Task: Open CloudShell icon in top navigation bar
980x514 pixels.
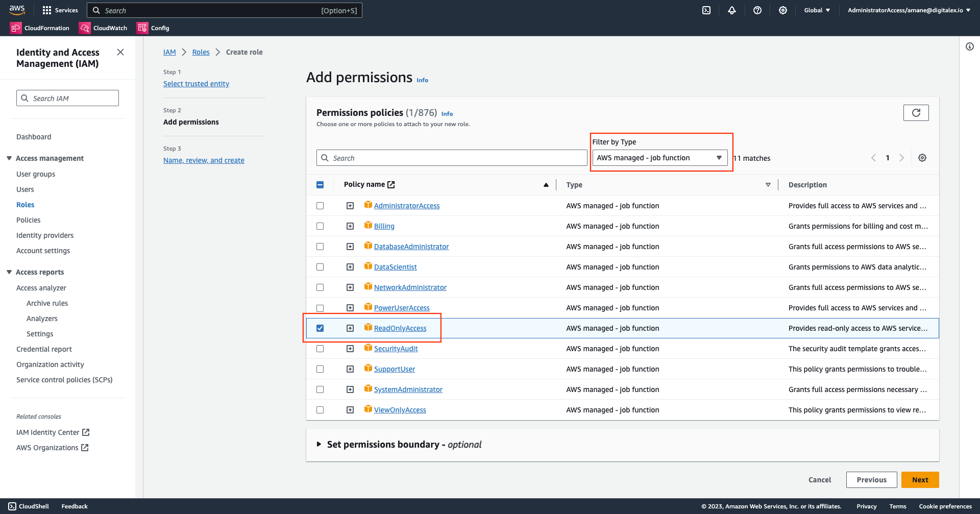Action: click(706, 10)
